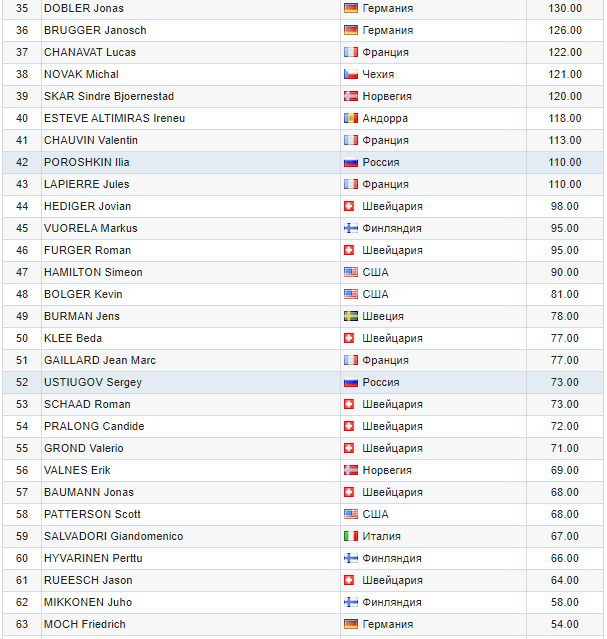This screenshot has height=639, width=607.
Task: Open BRUGGER Janosch athlete profile
Action: coord(96,30)
